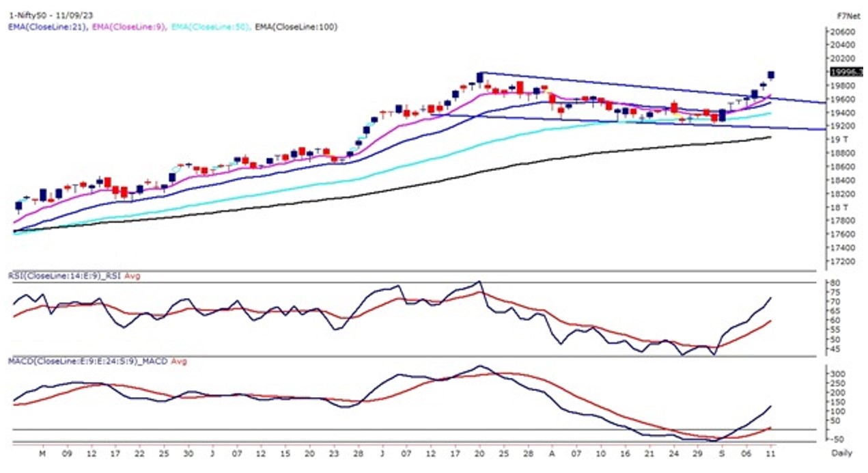Click the 17800 price axis label
This screenshot has width=868, height=473.
tap(843, 221)
